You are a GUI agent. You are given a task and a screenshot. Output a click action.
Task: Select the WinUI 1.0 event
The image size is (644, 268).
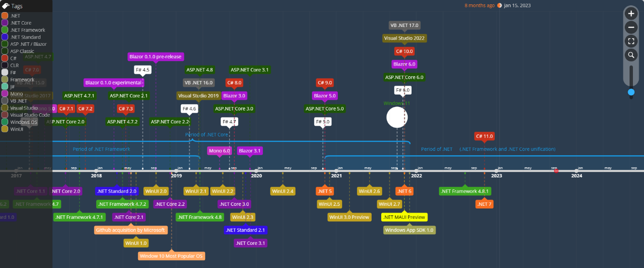[x=136, y=243]
